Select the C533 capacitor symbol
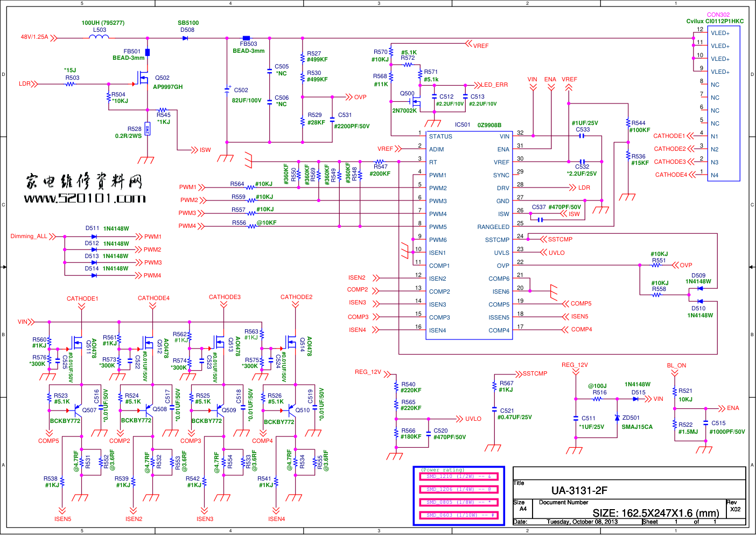The image size is (756, 535). point(582,136)
